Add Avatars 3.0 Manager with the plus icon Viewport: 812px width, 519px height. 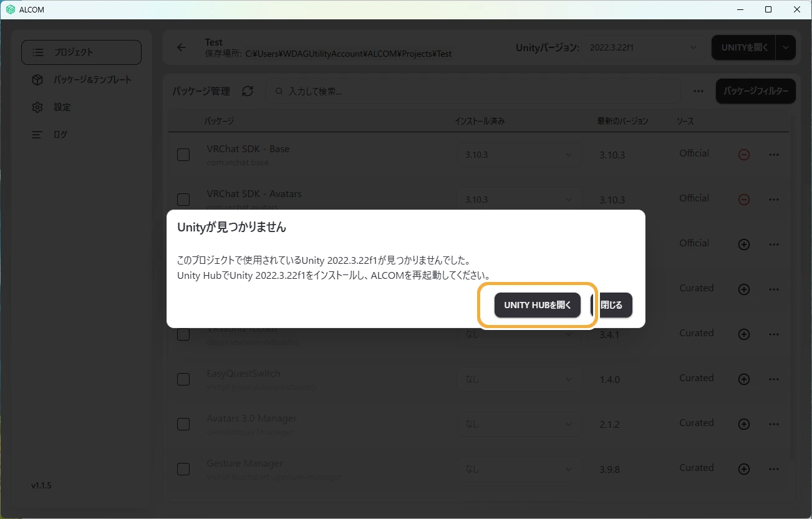click(743, 424)
